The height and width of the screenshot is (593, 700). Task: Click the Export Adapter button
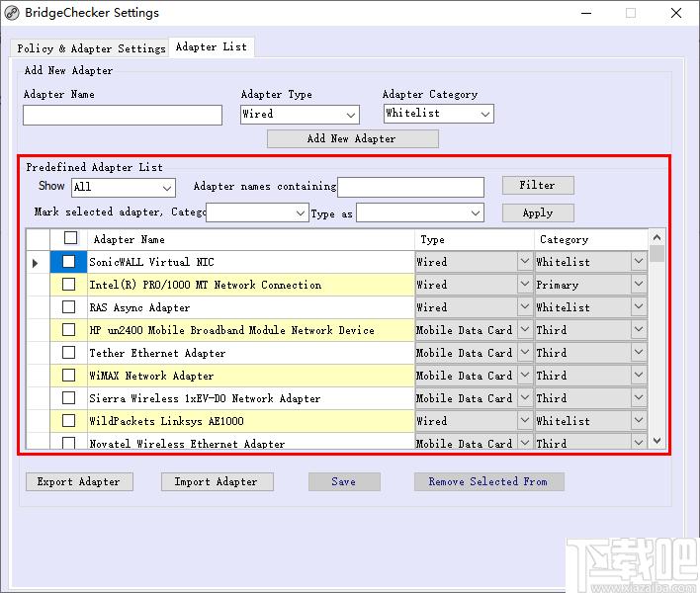pos(79,482)
